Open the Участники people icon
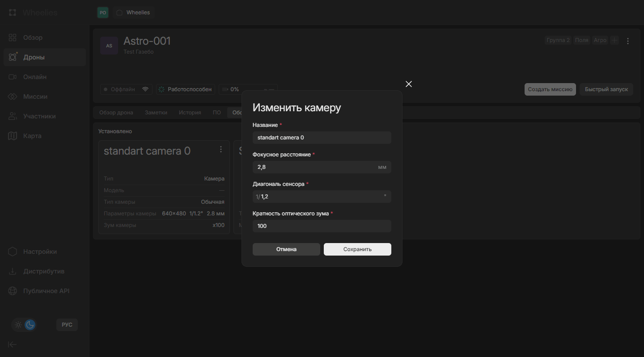 (x=13, y=116)
